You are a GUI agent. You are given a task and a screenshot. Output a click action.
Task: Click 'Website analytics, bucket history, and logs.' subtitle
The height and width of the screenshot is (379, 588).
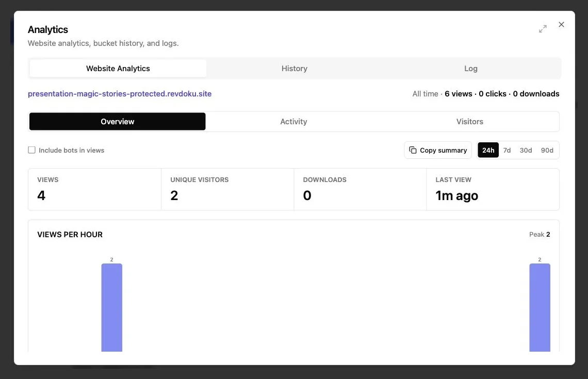[x=103, y=43]
